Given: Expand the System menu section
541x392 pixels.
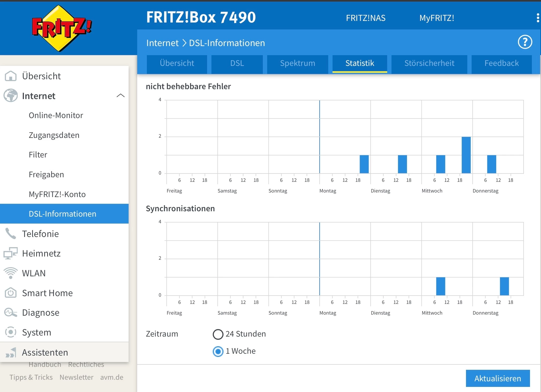Looking at the screenshot, I should click(36, 332).
